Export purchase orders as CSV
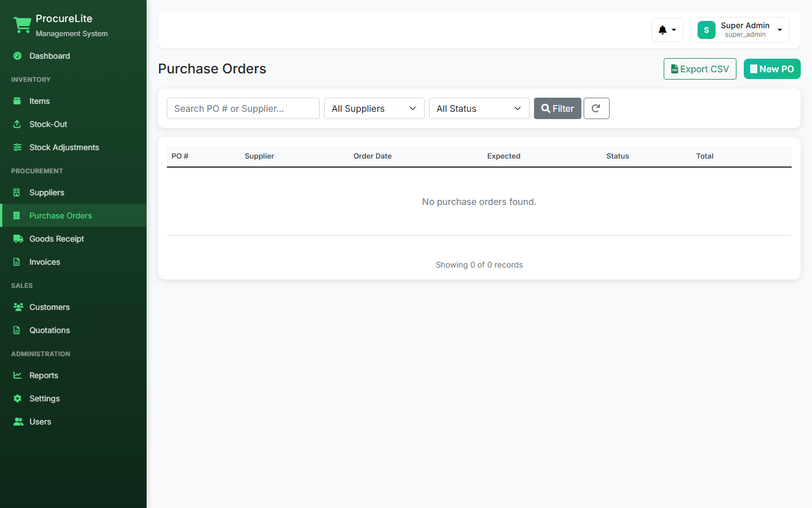 click(x=700, y=69)
